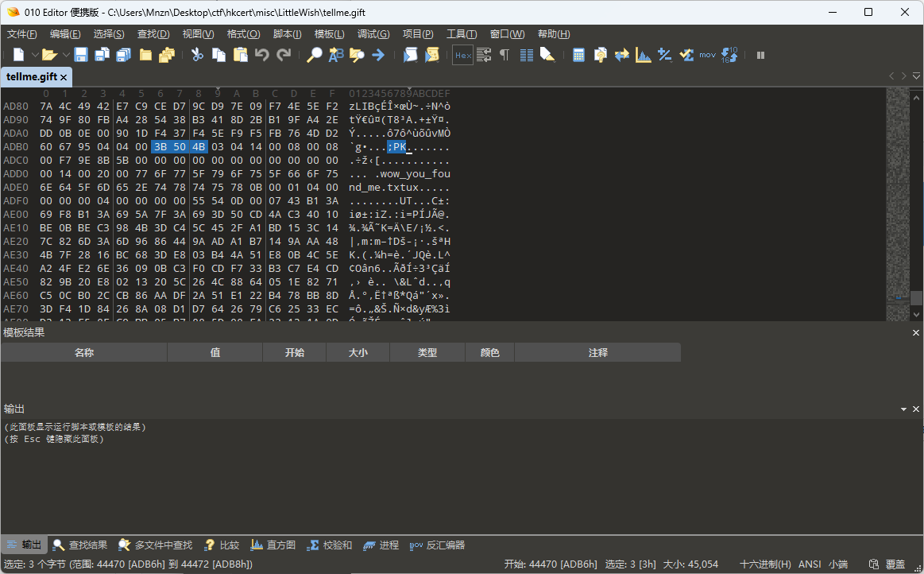Click the Undo arrow icon
924x574 pixels.
pos(261,55)
